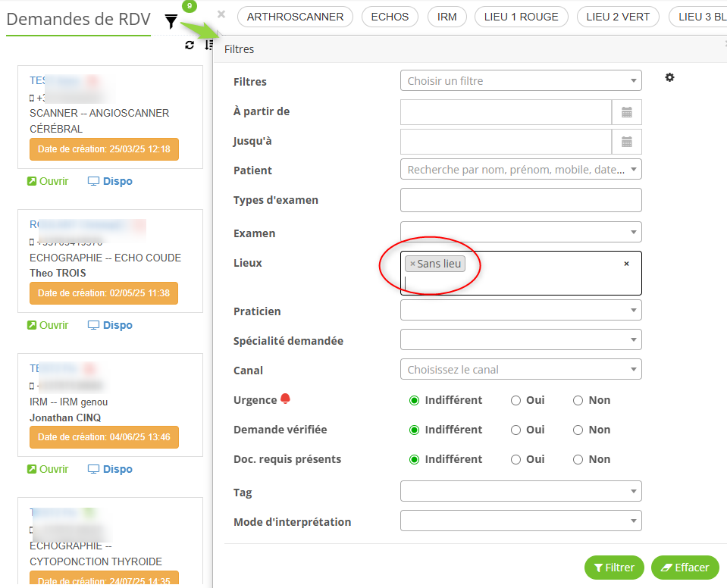Remove the 'Sans lieu' tag
This screenshot has height=588, width=727.
412,264
